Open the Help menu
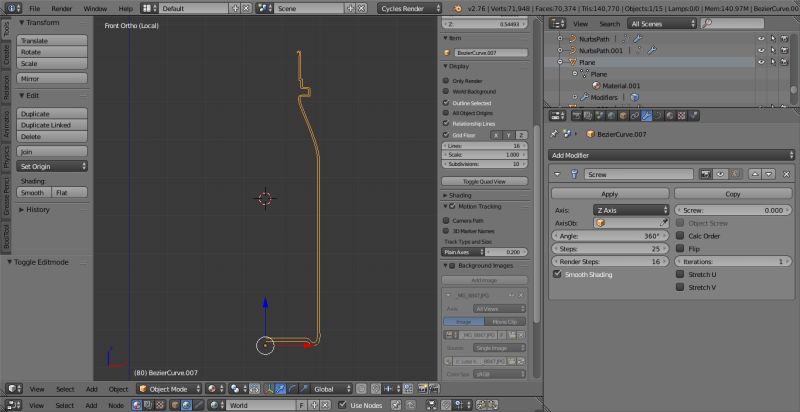 coord(126,9)
